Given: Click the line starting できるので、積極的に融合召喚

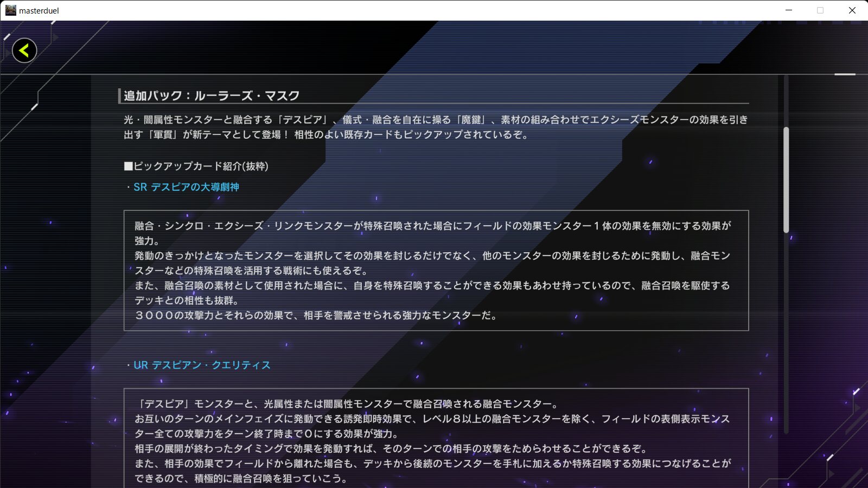Looking at the screenshot, I should [x=241, y=479].
